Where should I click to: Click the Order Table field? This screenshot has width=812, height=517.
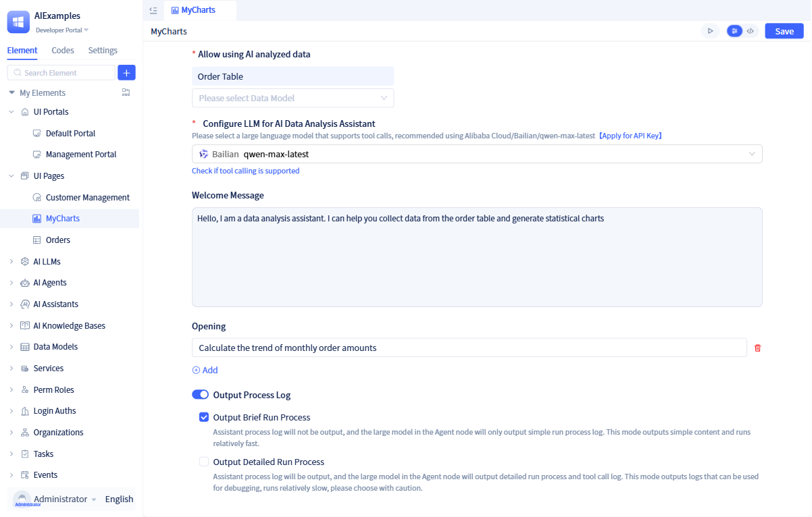(293, 76)
